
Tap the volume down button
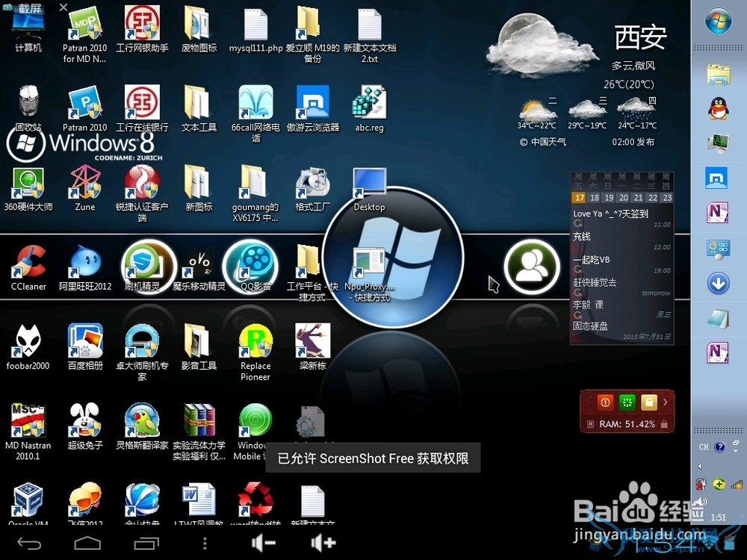264,543
